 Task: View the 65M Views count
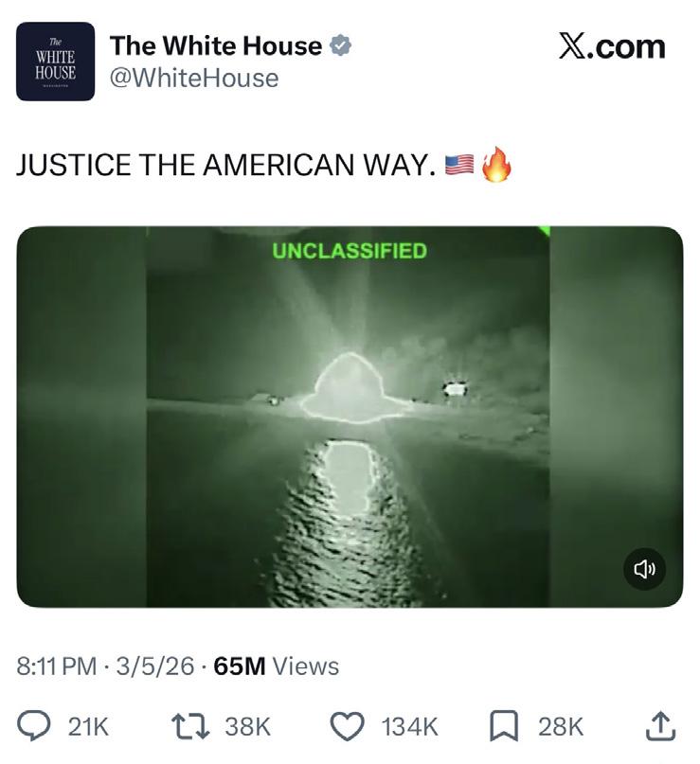tap(276, 666)
